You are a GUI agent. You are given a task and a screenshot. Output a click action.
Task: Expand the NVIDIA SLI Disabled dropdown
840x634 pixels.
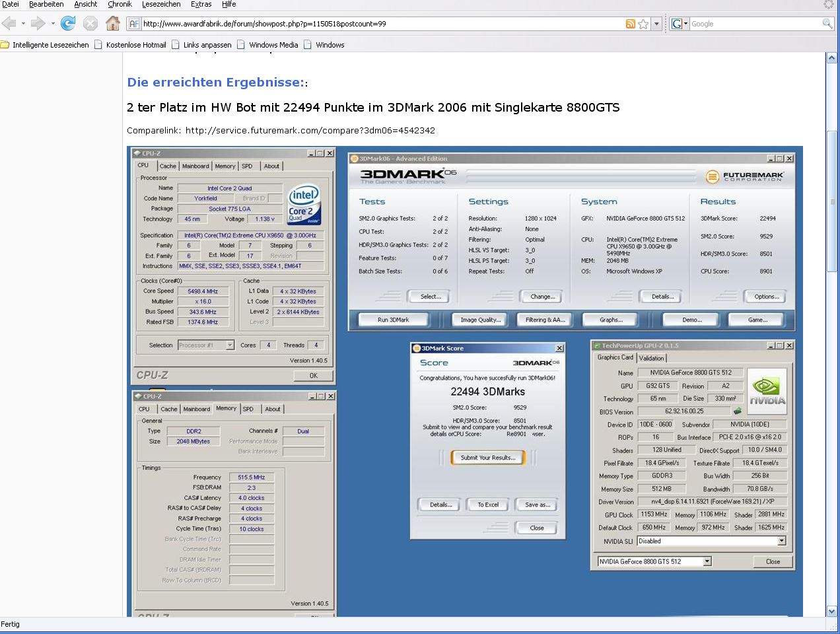click(782, 541)
